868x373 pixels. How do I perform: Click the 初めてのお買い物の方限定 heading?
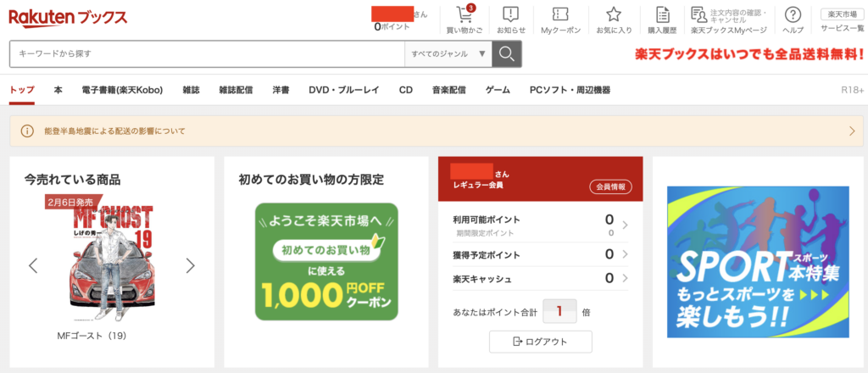point(311,180)
